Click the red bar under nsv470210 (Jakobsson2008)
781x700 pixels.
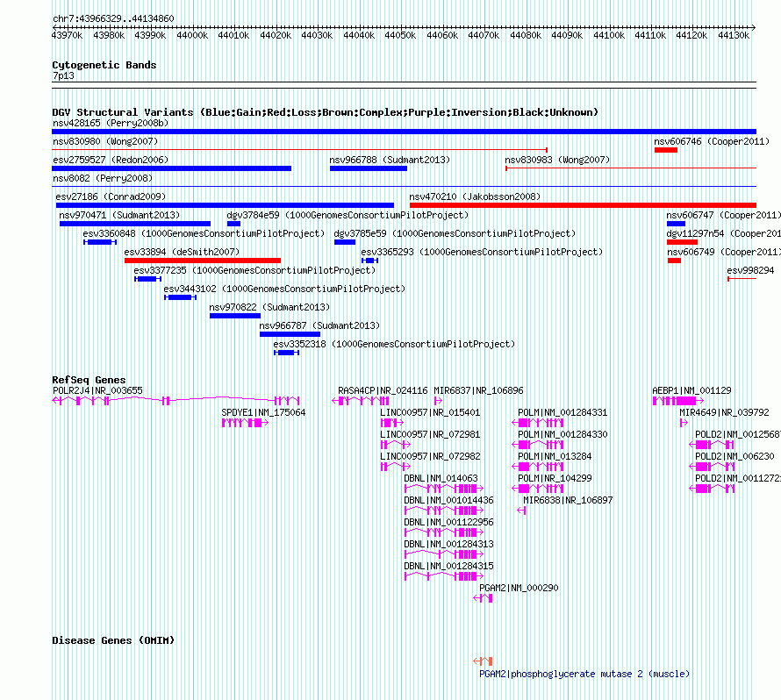tap(583, 205)
